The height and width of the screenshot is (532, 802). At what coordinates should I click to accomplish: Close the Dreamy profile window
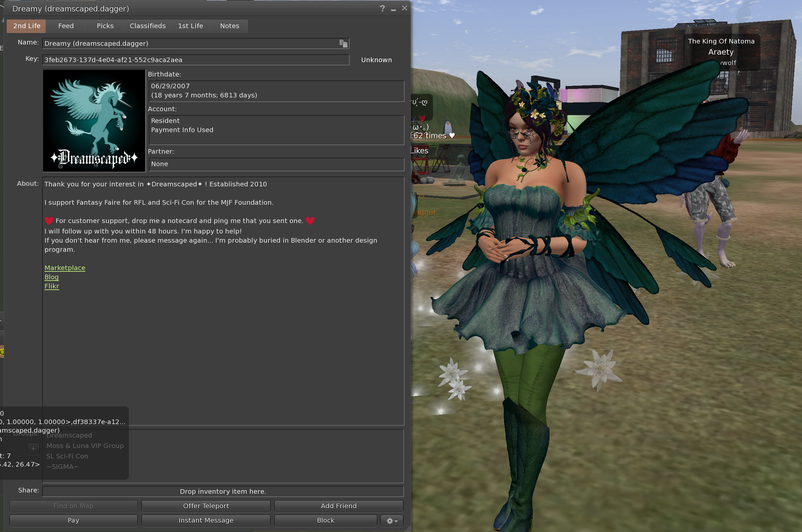click(x=404, y=8)
